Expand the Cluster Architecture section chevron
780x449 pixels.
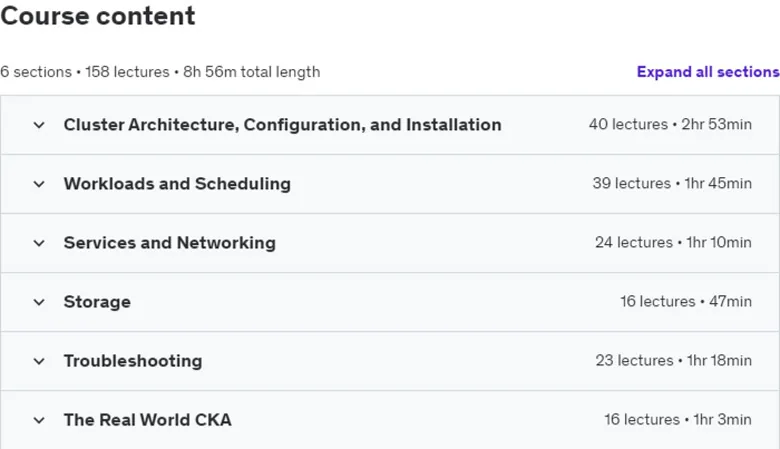39,125
